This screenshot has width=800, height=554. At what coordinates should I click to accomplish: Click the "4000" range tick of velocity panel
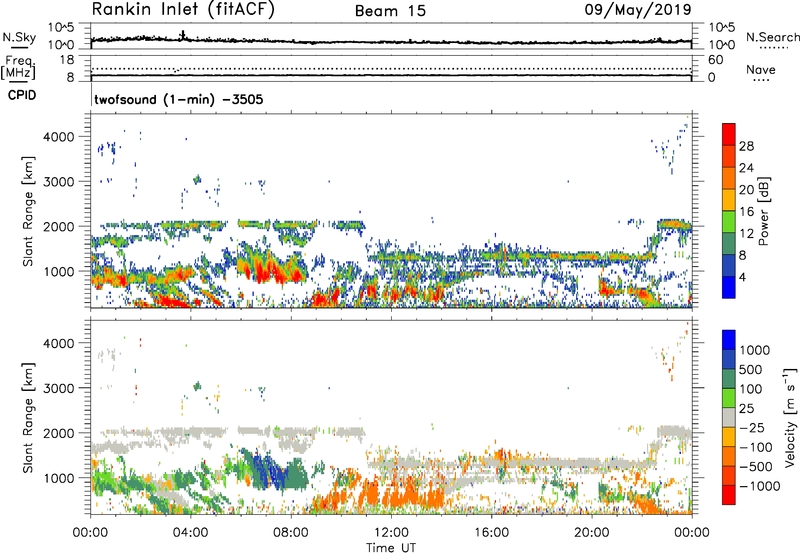point(59,343)
